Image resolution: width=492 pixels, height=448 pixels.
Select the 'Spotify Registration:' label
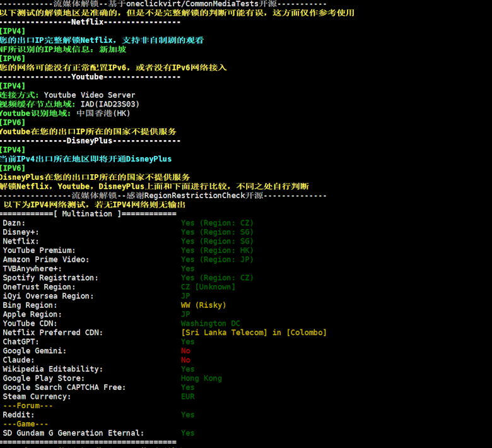[x=50, y=278]
